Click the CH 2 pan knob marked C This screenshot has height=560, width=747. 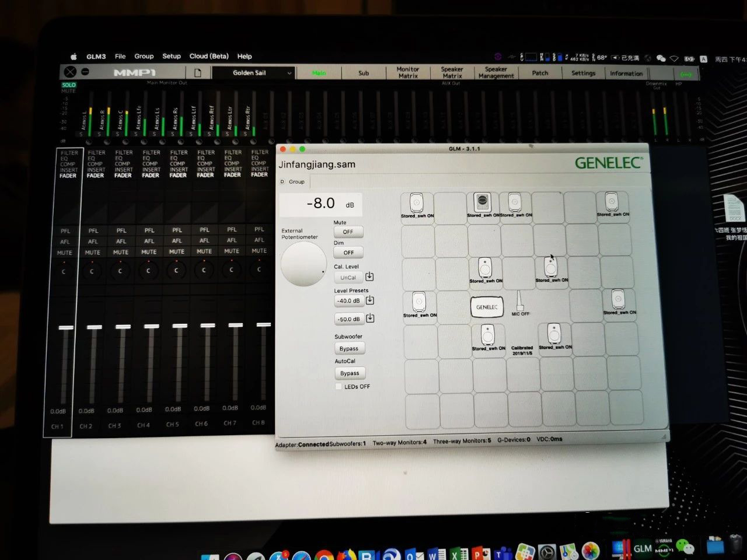(x=92, y=271)
